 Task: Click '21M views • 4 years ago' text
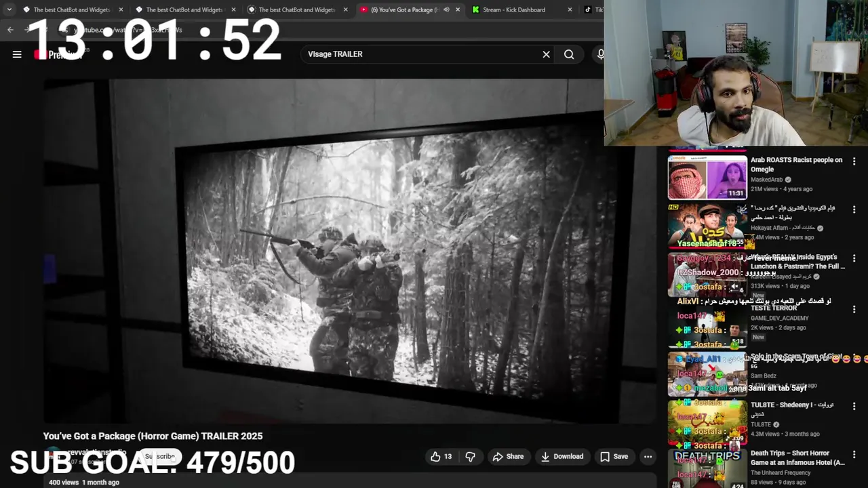pos(781,189)
